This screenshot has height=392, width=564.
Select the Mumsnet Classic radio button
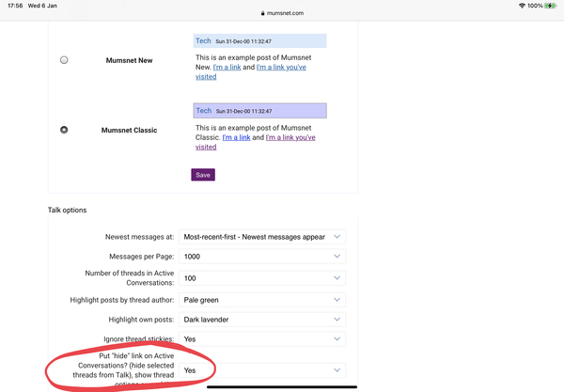pyautogui.click(x=64, y=130)
